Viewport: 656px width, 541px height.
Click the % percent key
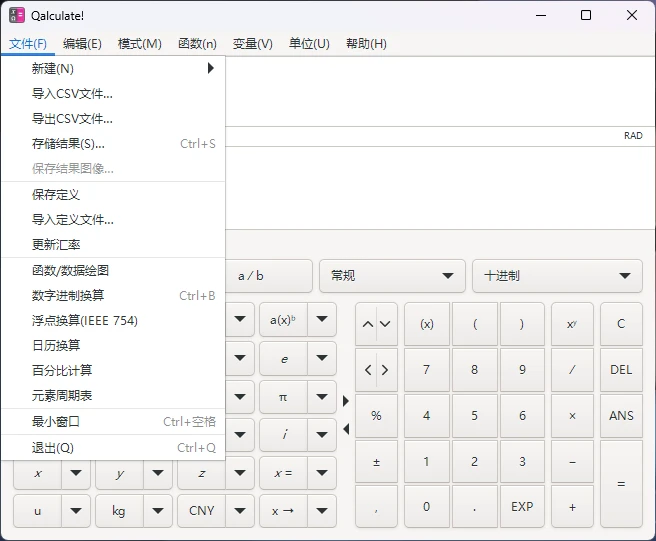(x=376, y=415)
